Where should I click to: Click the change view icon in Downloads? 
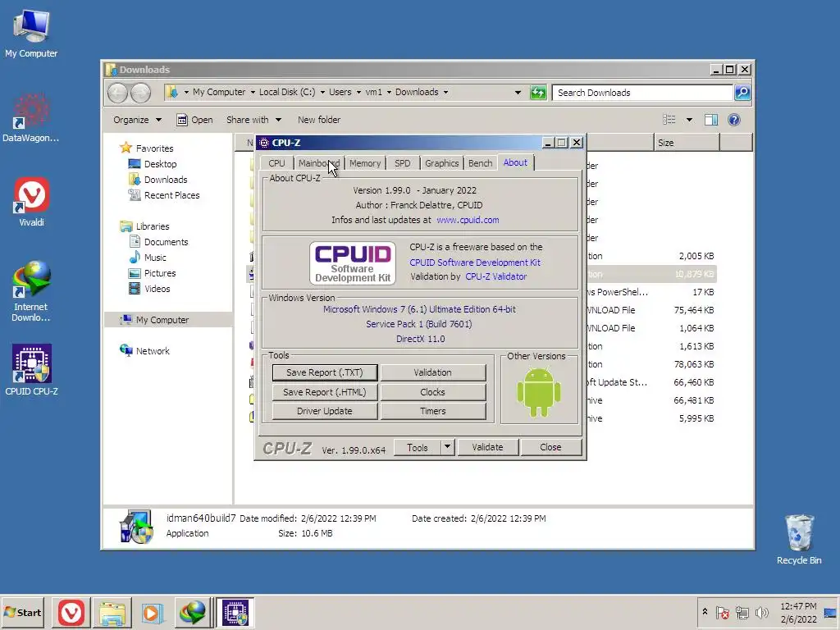click(669, 120)
